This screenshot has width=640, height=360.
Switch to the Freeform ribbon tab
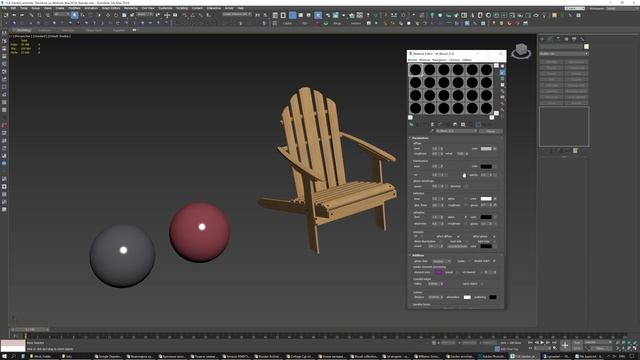45,30
